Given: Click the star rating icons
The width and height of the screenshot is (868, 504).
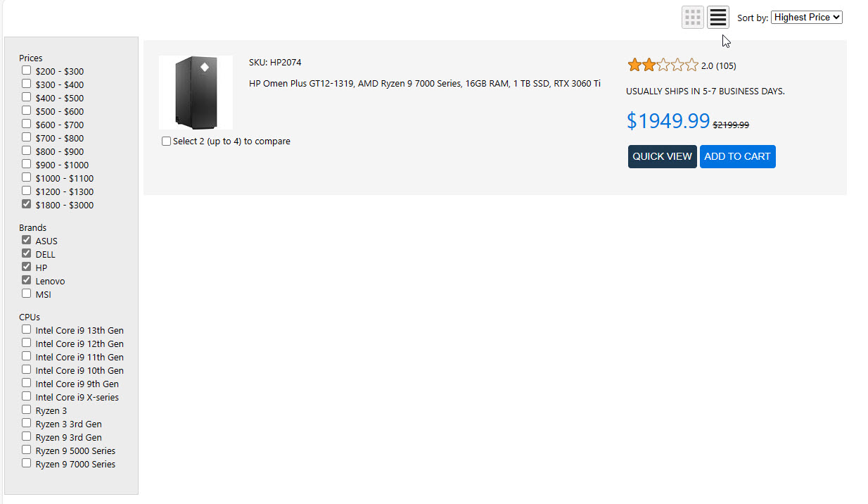Looking at the screenshot, I should click(x=663, y=65).
